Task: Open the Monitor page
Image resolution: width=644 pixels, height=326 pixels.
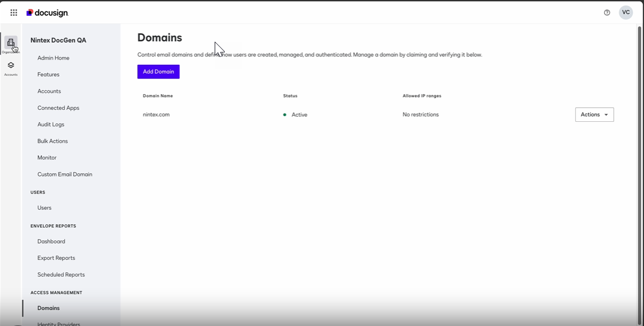Action: 47,158
